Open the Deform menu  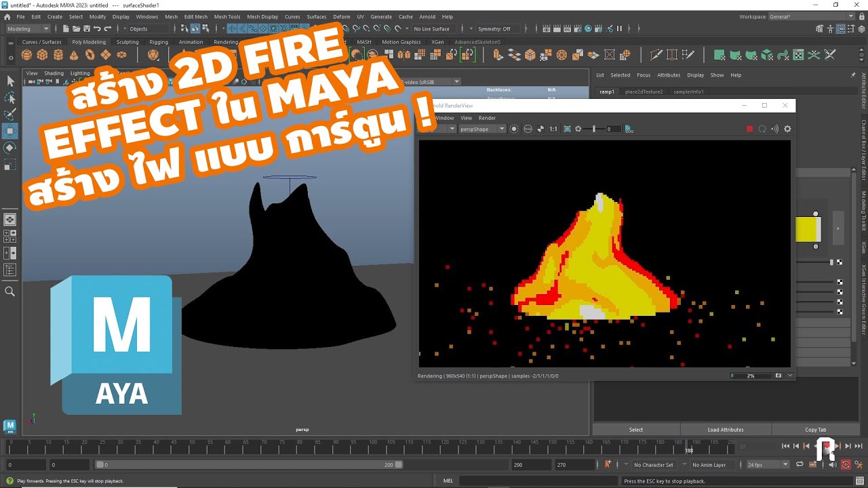pos(342,16)
